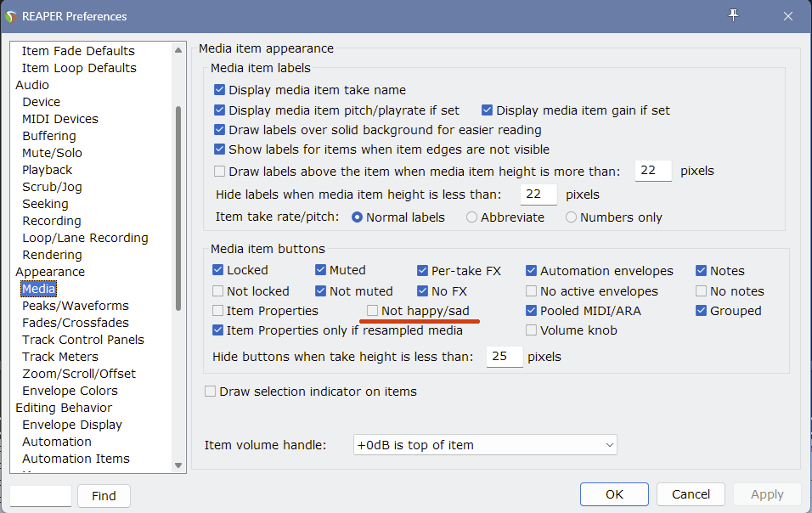Enable the Not happy/sad checkbox
The image size is (812, 513).
[372, 311]
